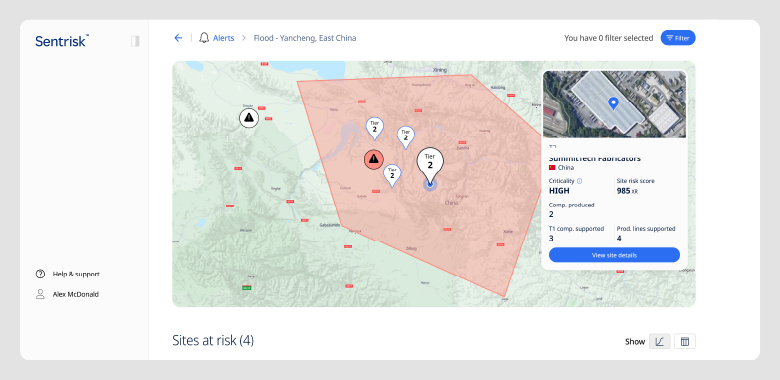Viewport: 780px width, 380px height.
Task: Click the Help question mark icon
Action: [40, 274]
